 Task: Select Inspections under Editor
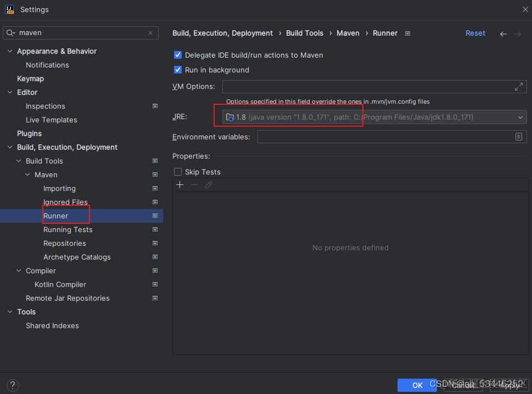click(x=46, y=106)
